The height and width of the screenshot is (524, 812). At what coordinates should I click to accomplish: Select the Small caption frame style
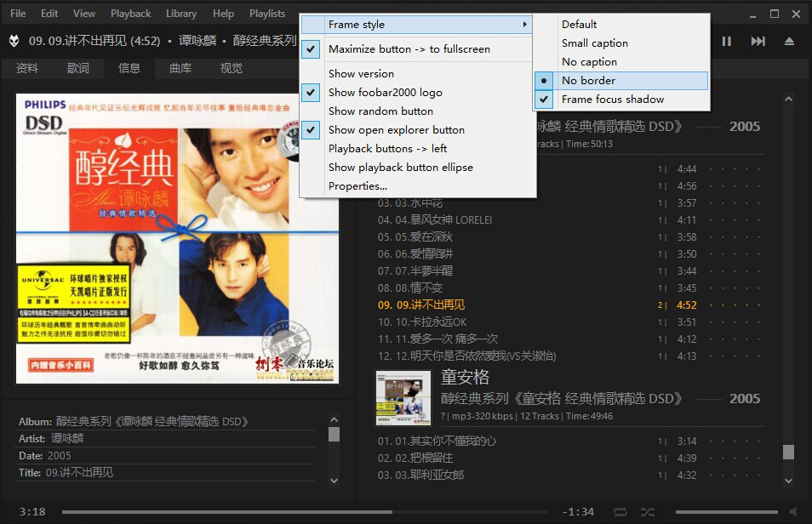tap(621, 43)
